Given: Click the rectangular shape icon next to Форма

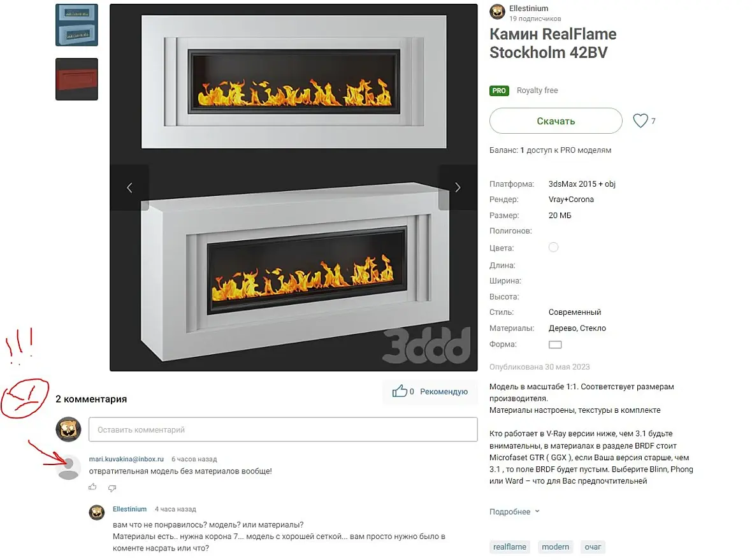Looking at the screenshot, I should click(555, 344).
